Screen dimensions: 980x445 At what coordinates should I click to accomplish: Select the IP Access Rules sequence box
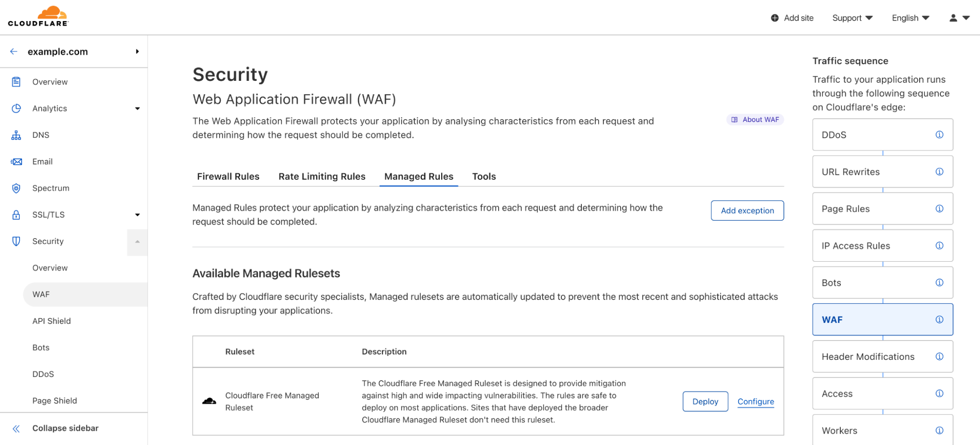tap(882, 246)
